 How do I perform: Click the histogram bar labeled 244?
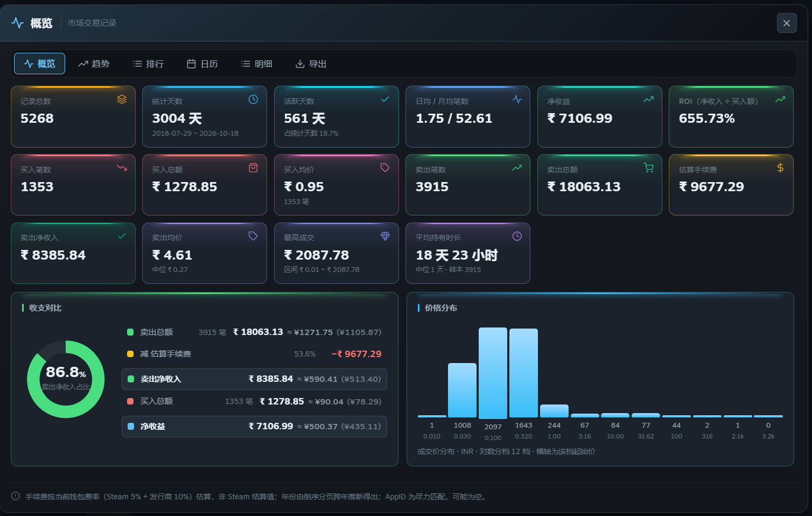[x=554, y=411]
